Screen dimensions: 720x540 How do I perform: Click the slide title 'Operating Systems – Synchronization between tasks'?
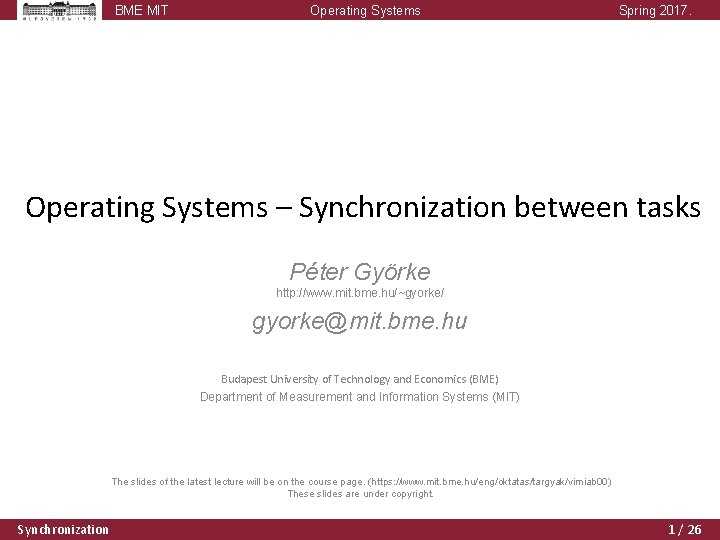(363, 208)
